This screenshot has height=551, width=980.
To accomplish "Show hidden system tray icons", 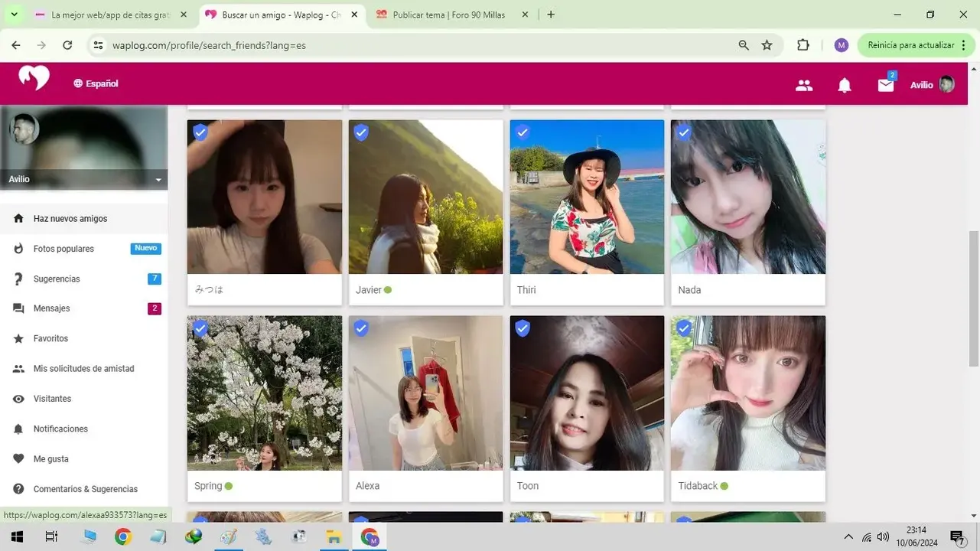I will 848,536.
